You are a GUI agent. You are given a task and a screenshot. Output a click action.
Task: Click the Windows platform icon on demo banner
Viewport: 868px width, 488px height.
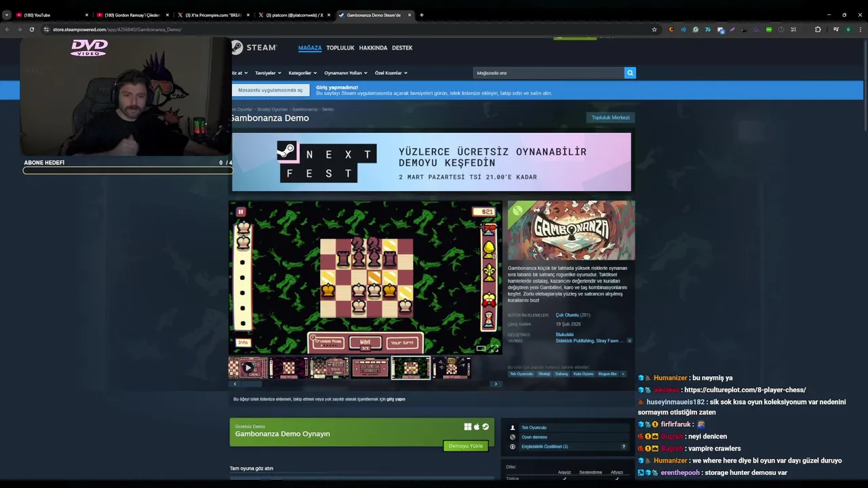pyautogui.click(x=467, y=427)
